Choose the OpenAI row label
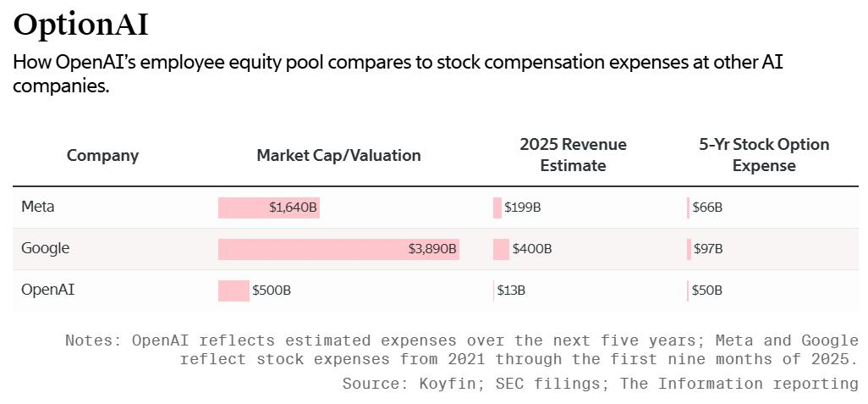Image resolution: width=868 pixels, height=404 pixels. (x=48, y=290)
